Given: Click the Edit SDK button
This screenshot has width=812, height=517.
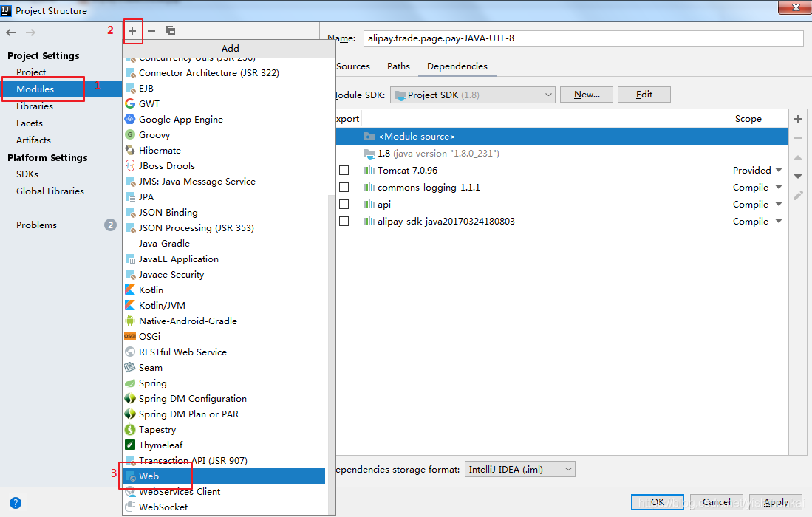Looking at the screenshot, I should point(644,95).
